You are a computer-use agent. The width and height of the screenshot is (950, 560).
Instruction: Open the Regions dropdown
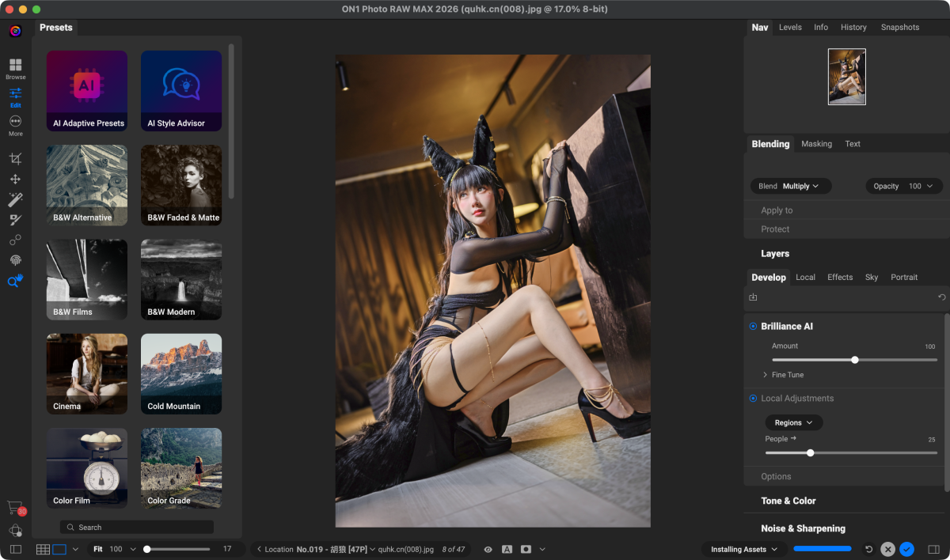(793, 422)
